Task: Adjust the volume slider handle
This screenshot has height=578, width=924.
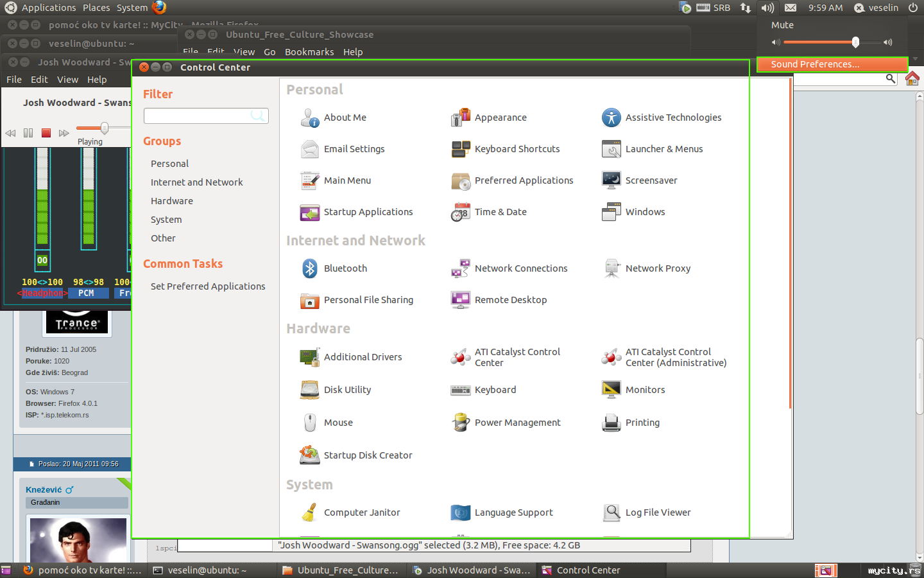Action: point(855,42)
